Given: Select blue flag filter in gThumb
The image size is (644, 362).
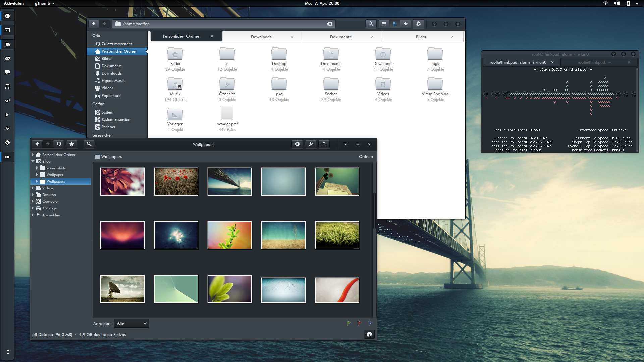Looking at the screenshot, I should coord(370,323).
